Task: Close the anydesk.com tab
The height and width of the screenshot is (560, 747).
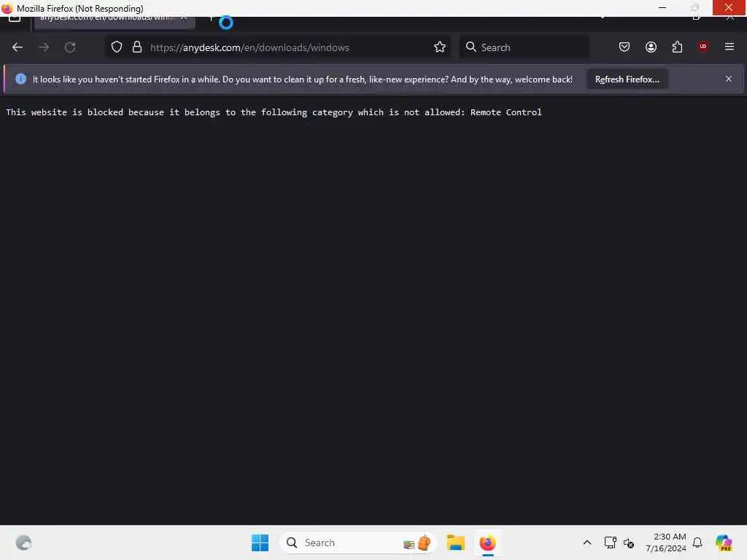Action: (184, 19)
